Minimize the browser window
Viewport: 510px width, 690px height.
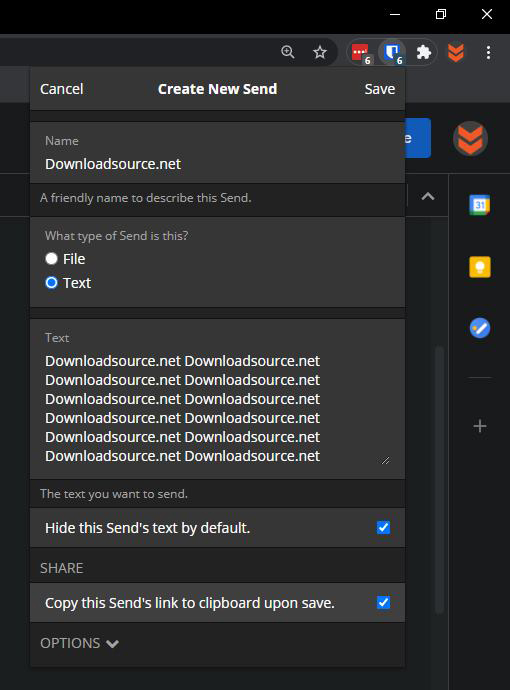[395, 14]
